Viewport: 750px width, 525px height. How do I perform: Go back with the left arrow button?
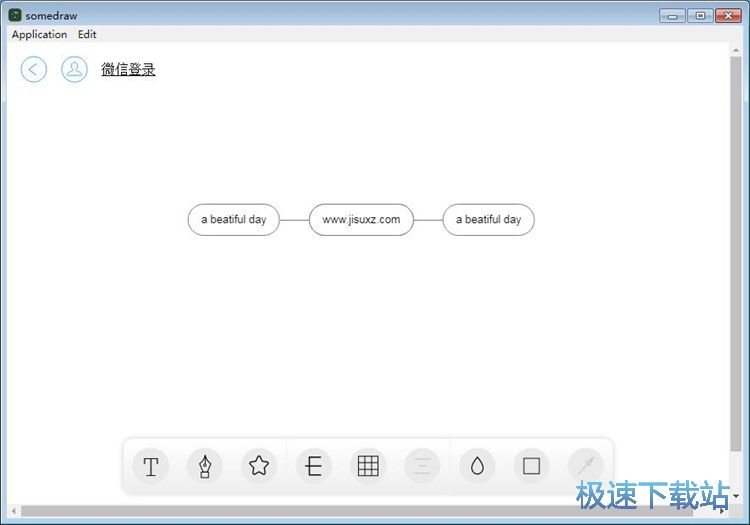[33, 70]
